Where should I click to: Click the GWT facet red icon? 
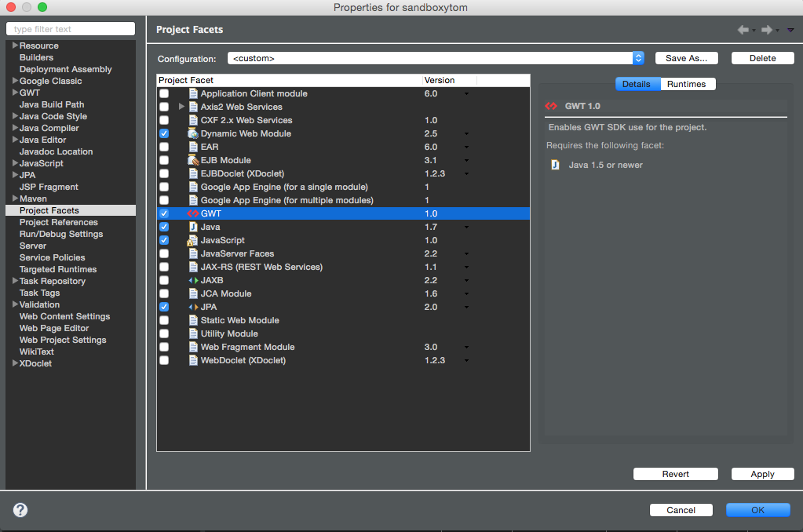(x=192, y=213)
